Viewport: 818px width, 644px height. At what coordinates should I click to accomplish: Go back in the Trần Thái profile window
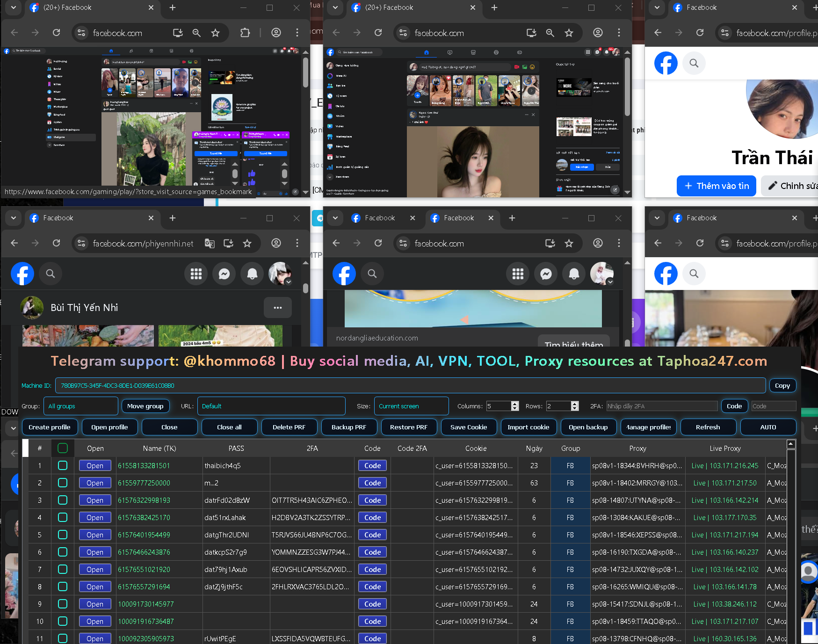pyautogui.click(x=658, y=33)
